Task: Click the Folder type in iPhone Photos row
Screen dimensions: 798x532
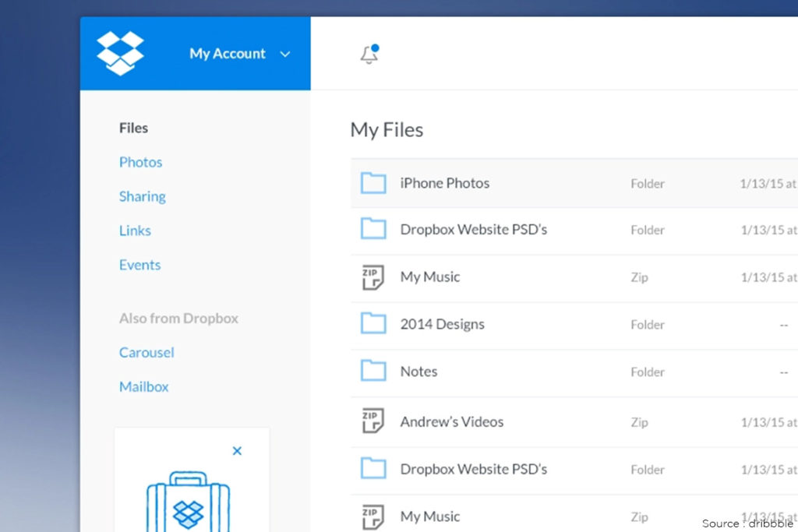Action: point(648,184)
